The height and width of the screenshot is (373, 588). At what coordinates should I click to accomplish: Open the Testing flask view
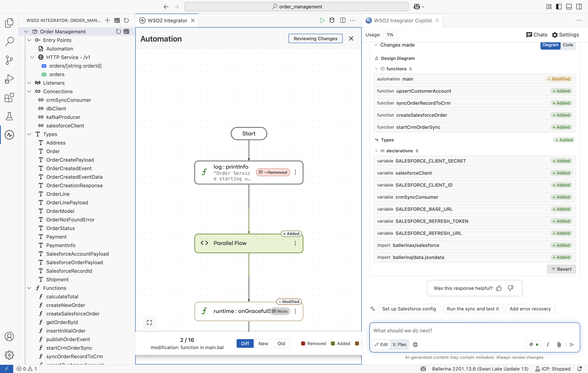[9, 116]
